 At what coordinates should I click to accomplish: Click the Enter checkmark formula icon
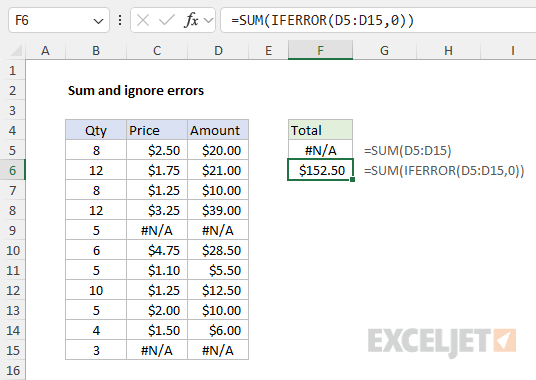[x=166, y=21]
